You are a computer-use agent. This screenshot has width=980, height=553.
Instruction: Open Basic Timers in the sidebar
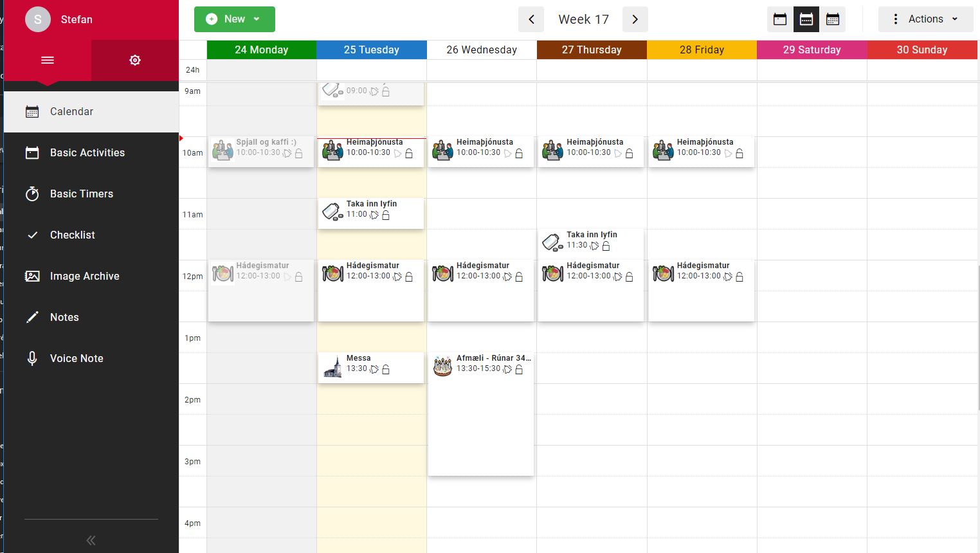click(82, 194)
